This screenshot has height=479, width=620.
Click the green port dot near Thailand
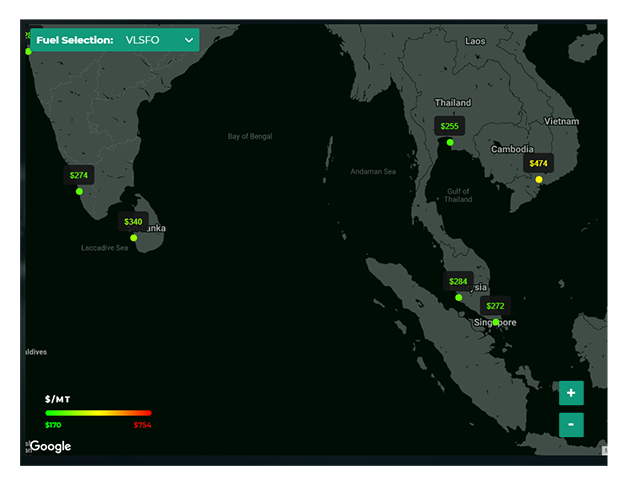click(x=450, y=142)
